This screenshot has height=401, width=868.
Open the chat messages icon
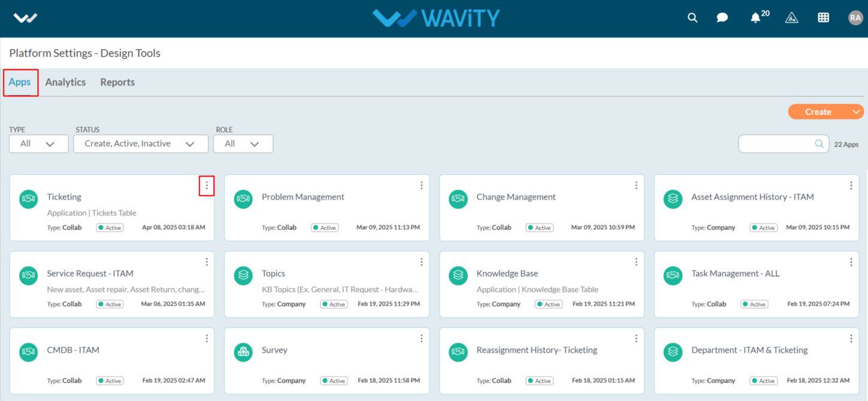(x=722, y=18)
